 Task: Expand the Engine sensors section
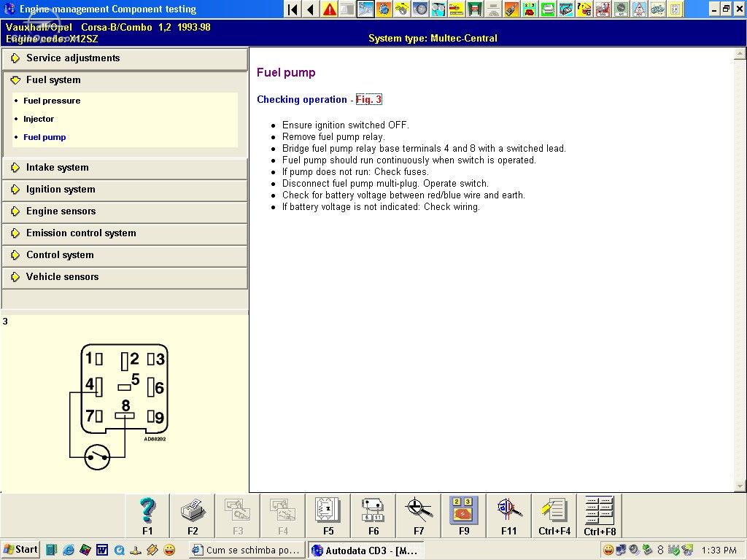click(x=125, y=211)
